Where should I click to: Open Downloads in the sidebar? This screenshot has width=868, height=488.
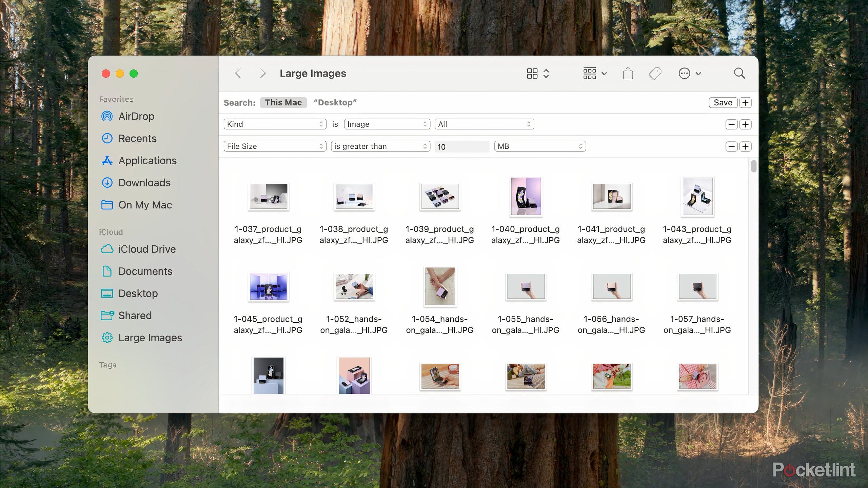tap(144, 183)
